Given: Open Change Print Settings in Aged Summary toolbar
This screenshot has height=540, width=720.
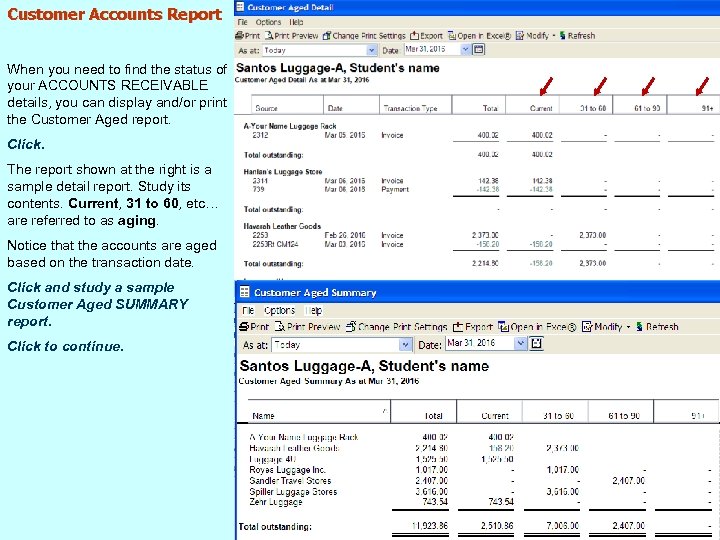Looking at the screenshot, I should (396, 327).
